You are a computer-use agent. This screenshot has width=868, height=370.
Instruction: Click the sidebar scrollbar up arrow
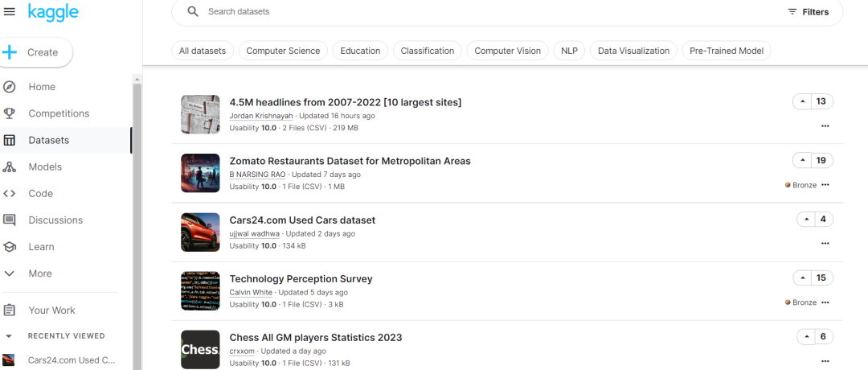pos(137,79)
